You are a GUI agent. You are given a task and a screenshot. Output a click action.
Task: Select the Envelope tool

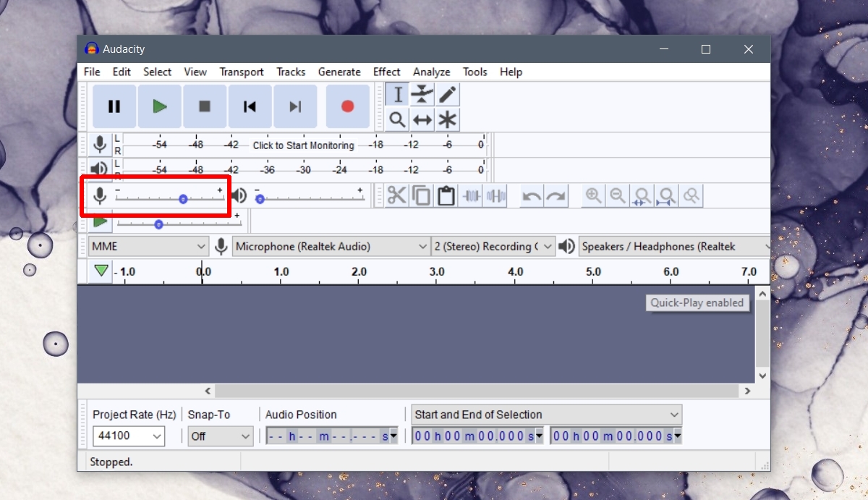[422, 94]
